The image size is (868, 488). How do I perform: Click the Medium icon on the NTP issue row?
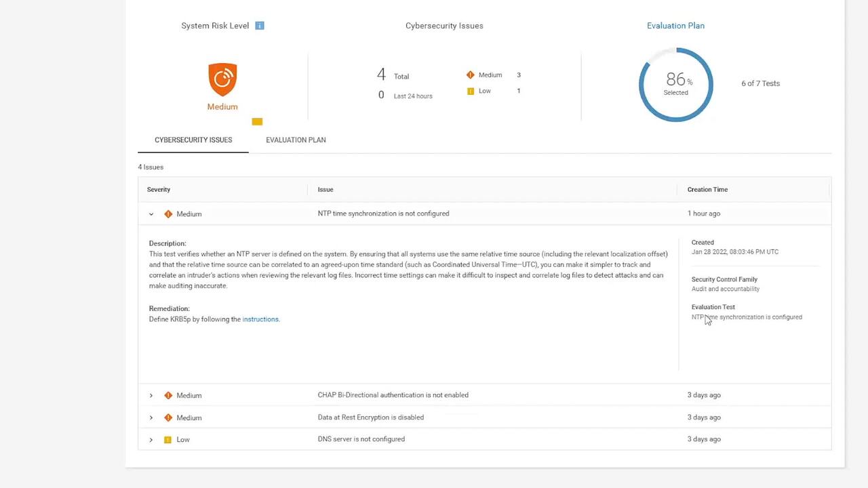tap(168, 213)
